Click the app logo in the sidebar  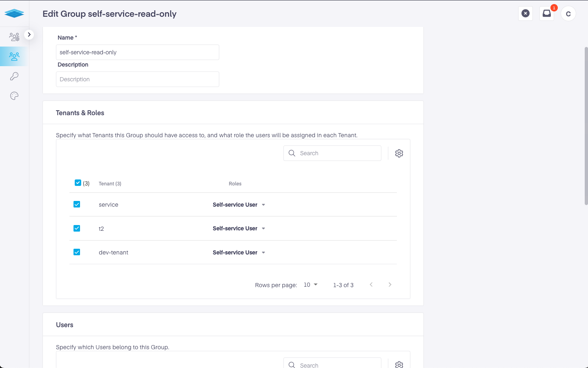tap(14, 13)
